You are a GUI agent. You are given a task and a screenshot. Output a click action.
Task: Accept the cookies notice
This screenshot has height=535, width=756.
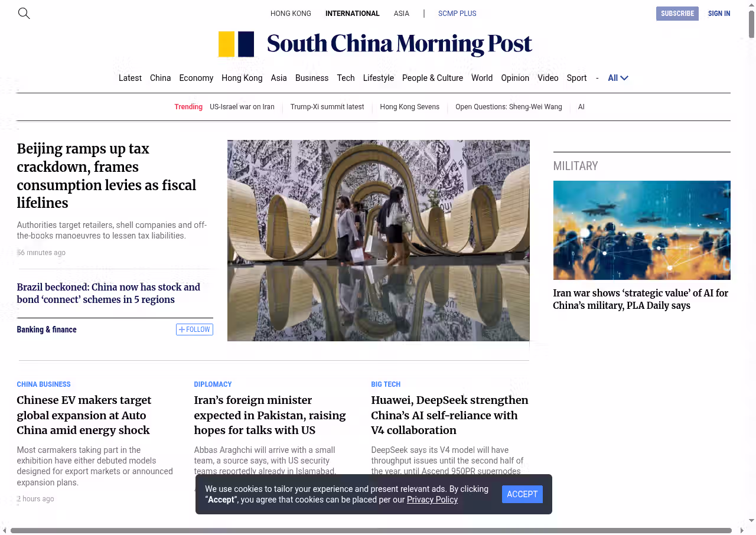pos(522,494)
